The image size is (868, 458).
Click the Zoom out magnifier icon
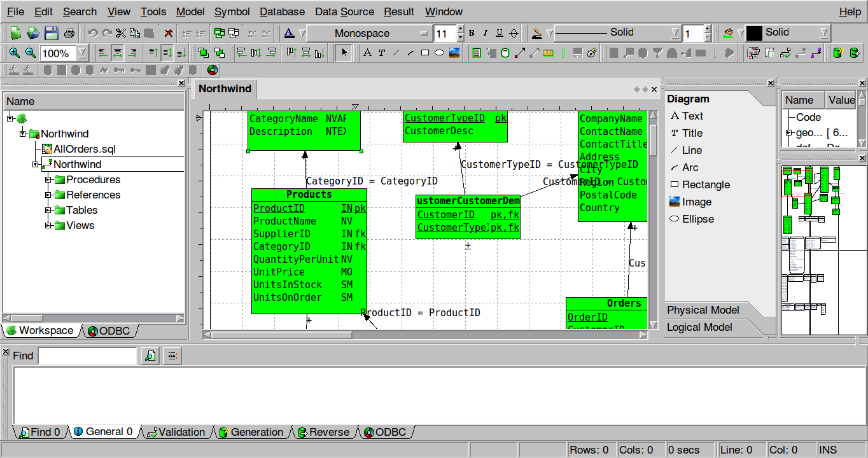pyautogui.click(x=30, y=53)
